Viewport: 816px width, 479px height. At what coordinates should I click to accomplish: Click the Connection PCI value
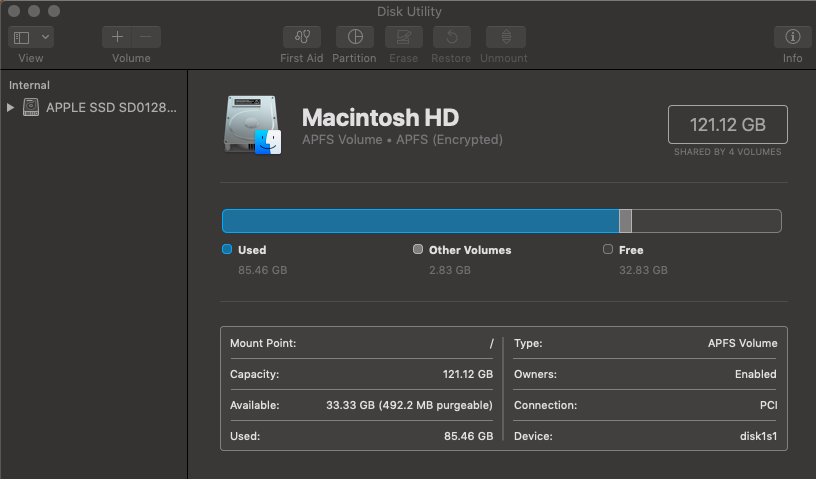click(x=769, y=405)
